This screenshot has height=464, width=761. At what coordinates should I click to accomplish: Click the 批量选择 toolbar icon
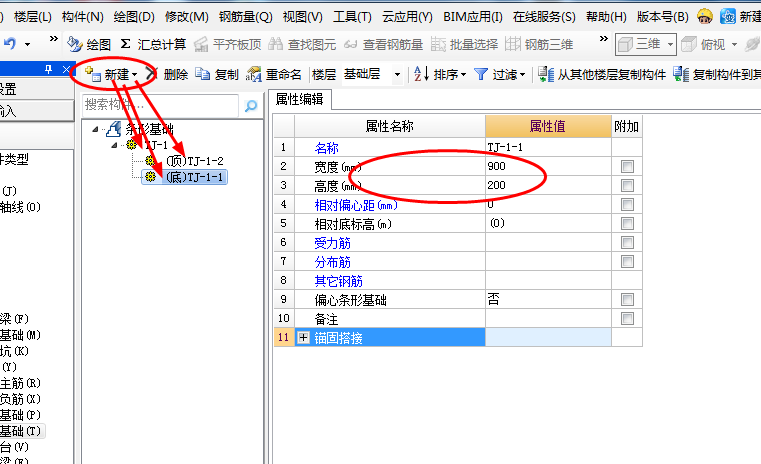tap(438, 45)
